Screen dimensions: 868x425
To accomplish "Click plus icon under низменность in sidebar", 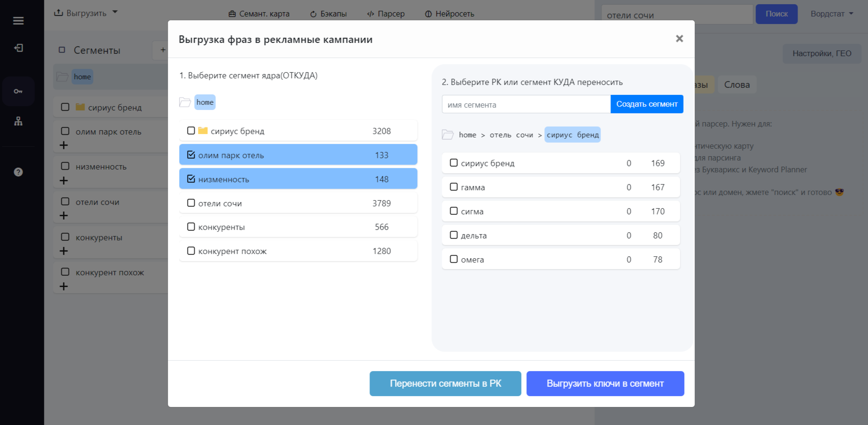I will click(x=64, y=180).
